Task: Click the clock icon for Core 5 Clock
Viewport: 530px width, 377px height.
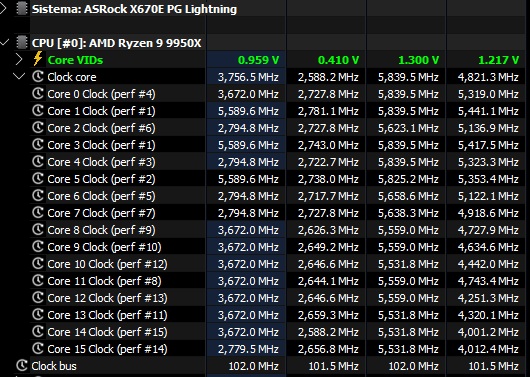Action: 38,179
